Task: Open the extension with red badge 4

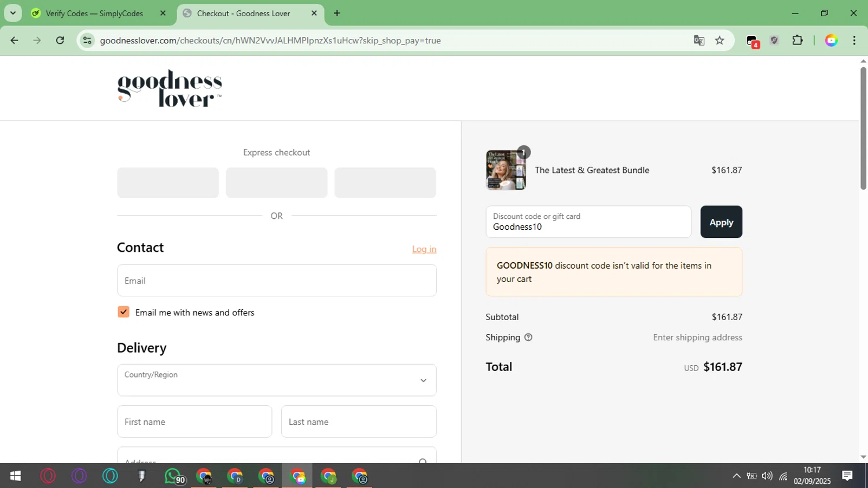Action: (x=752, y=41)
